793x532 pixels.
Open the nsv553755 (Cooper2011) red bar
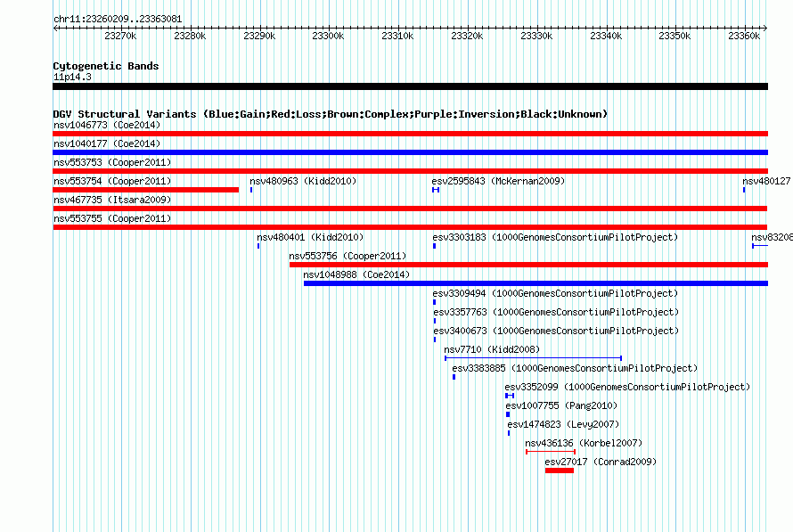click(410, 227)
